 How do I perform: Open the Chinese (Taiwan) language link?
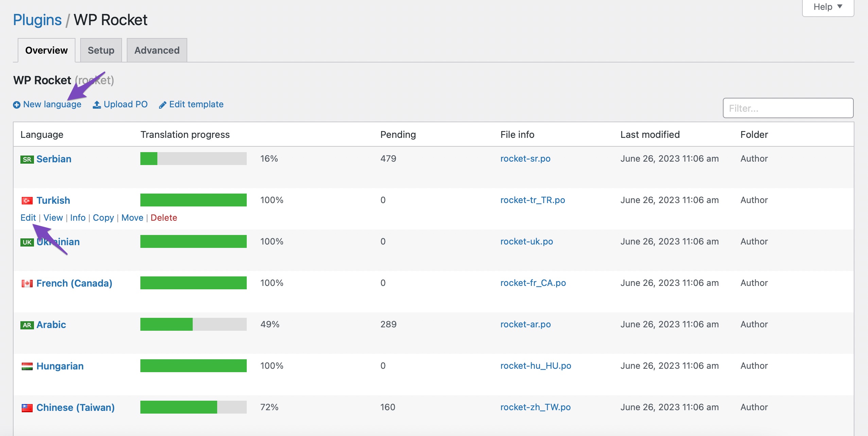(x=75, y=407)
